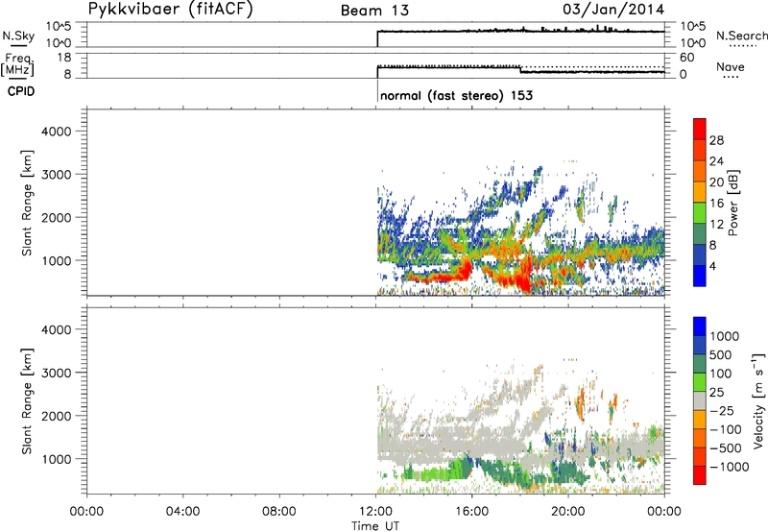
Task: Click the Pykkvibaer (fitACF) plot title
Action: (x=170, y=10)
